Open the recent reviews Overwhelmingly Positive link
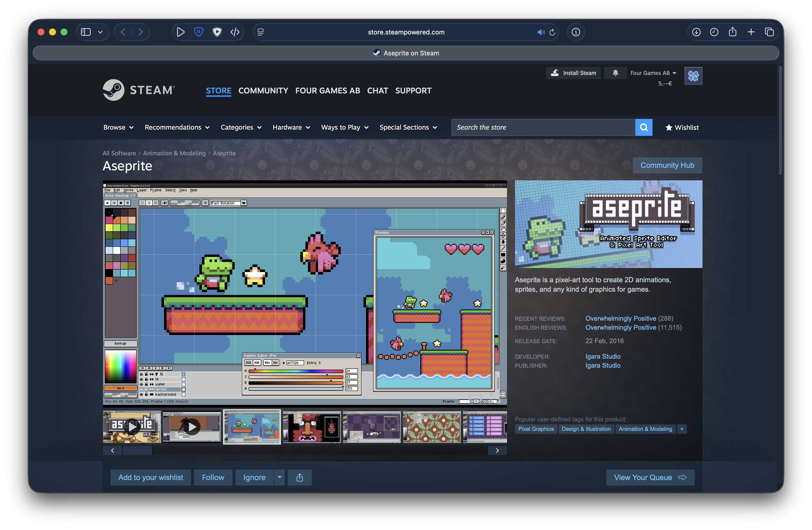Image resolution: width=812 pixels, height=530 pixels. click(620, 318)
